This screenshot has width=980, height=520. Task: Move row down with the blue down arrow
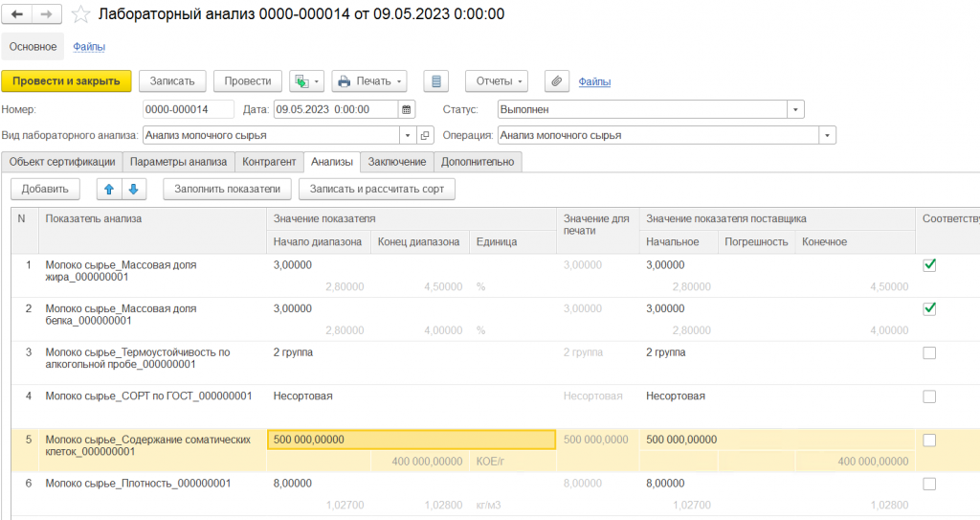coord(134,189)
